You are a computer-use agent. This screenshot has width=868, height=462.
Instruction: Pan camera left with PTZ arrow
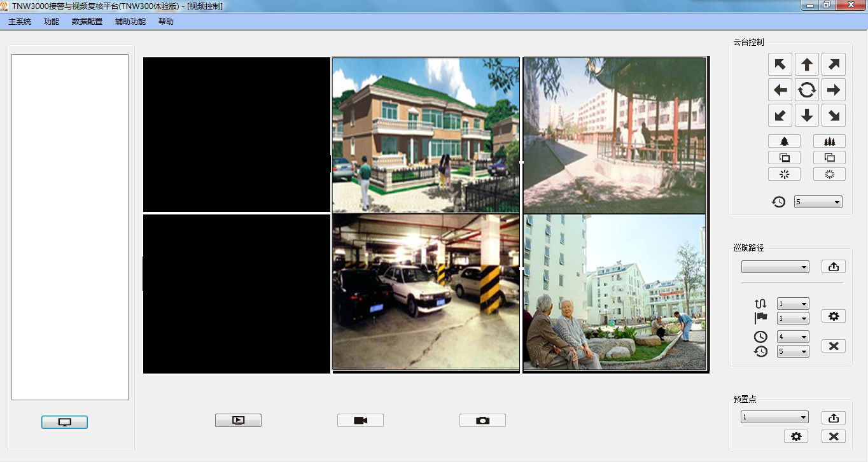(x=780, y=90)
